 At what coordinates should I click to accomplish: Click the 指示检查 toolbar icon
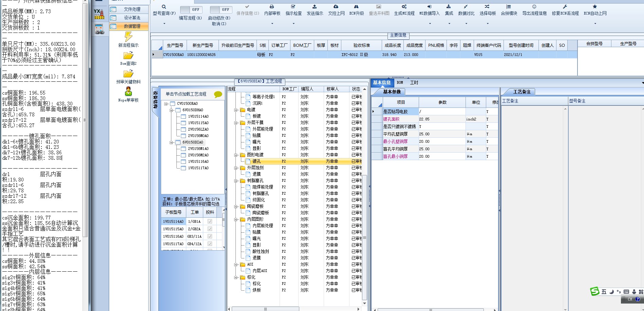point(293,7)
